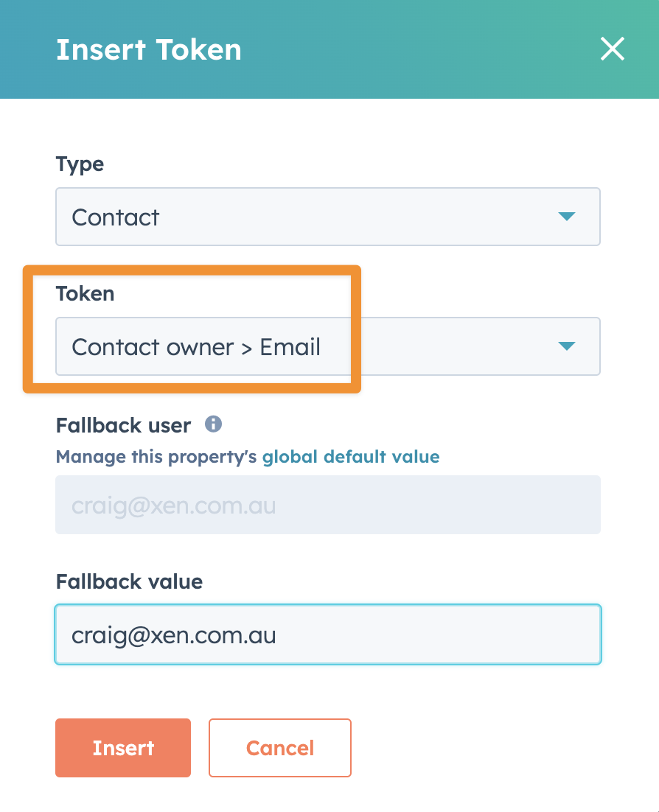The width and height of the screenshot is (659, 812).
Task: Click the 'Email' text in Token selector
Action: [290, 347]
